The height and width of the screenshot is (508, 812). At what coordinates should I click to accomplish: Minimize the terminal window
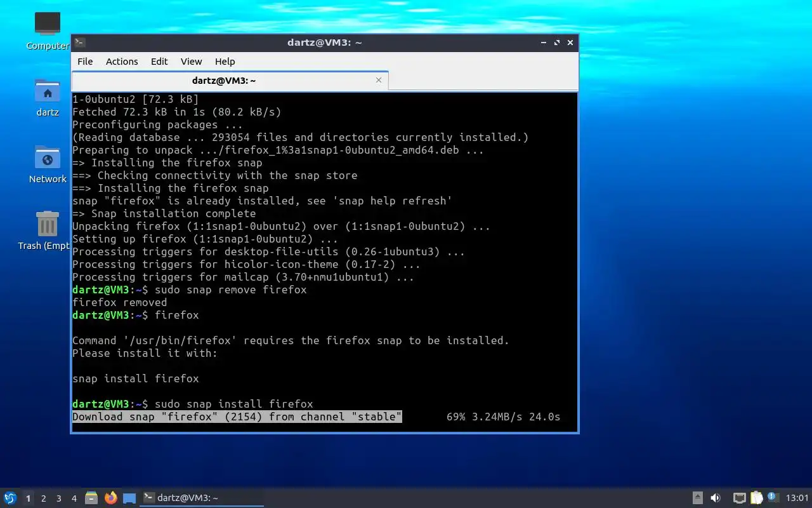point(544,43)
